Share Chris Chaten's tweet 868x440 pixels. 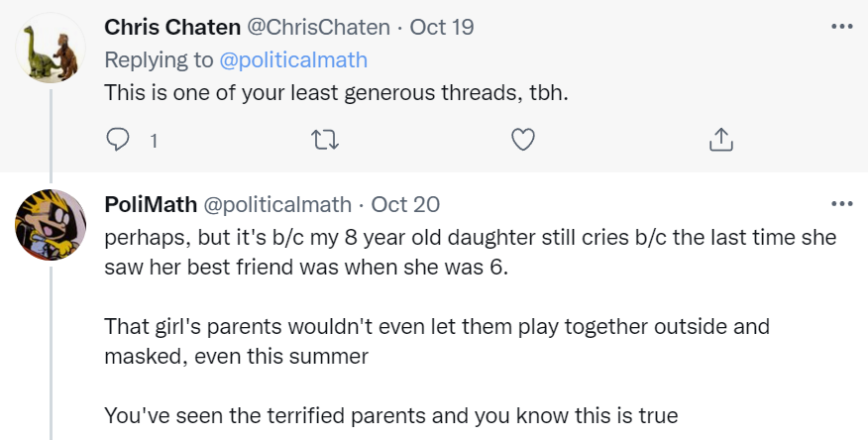pos(720,141)
